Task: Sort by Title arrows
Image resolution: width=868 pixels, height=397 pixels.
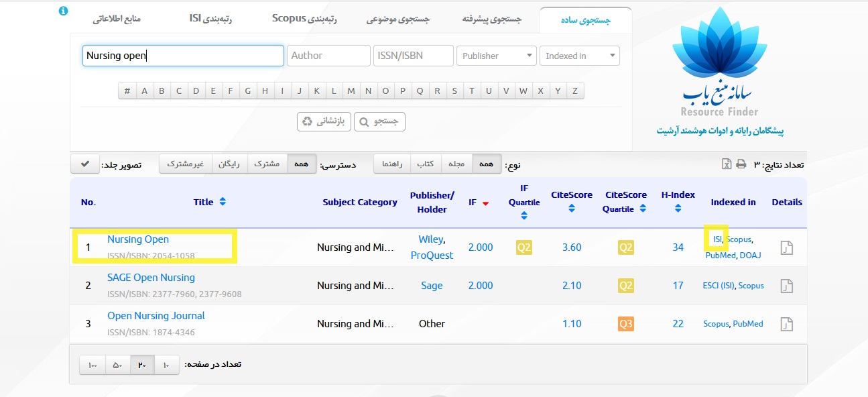Action: (223, 202)
